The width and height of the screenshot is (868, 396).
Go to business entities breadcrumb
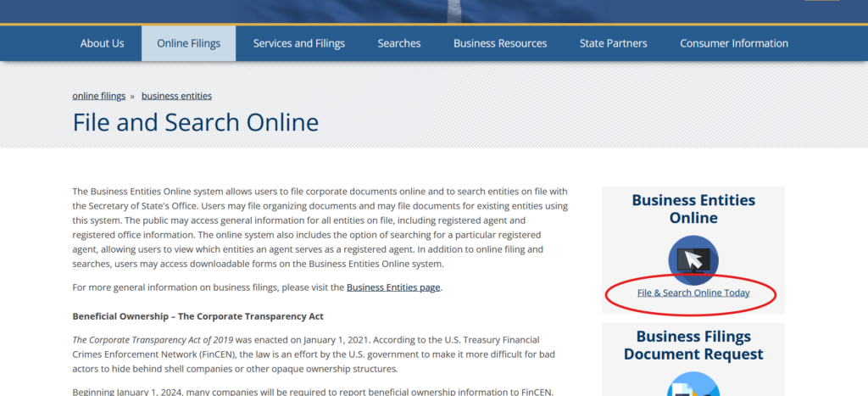click(176, 96)
